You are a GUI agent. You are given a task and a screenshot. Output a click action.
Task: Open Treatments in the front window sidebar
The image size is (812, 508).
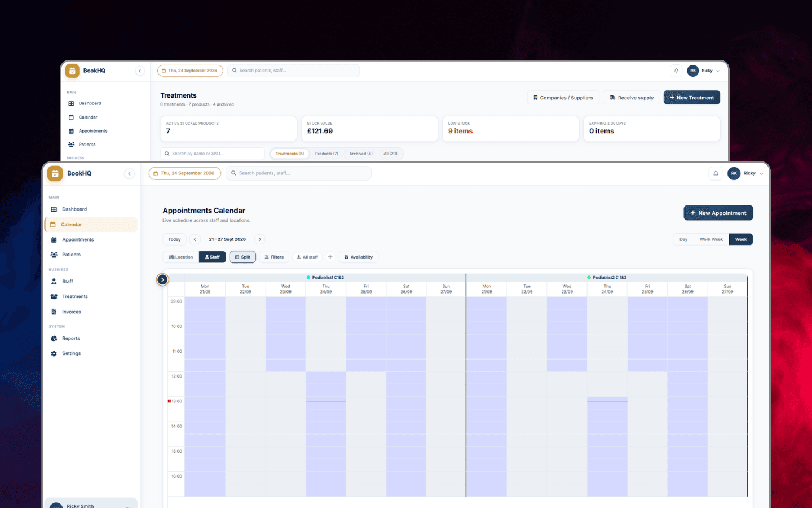coord(91,296)
